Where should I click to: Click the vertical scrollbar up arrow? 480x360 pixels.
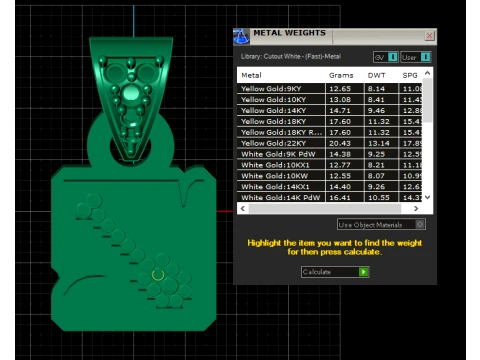427,73
